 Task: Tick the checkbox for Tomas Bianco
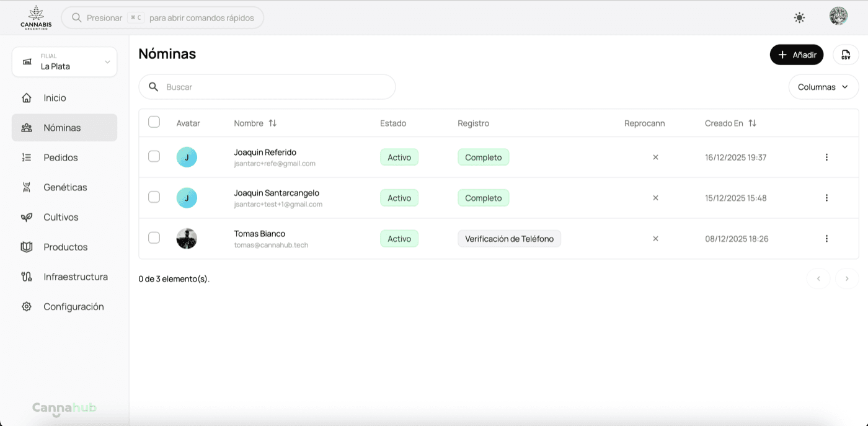click(x=154, y=238)
